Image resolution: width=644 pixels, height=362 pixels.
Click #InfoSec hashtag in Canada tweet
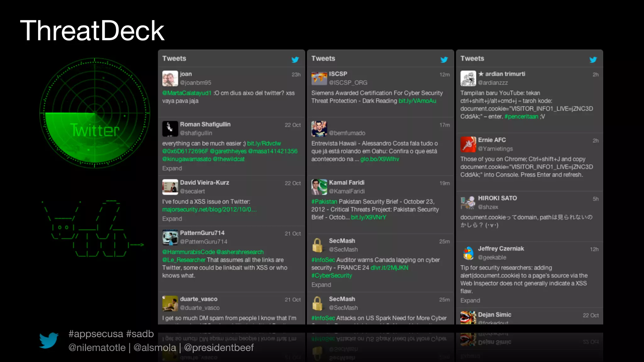click(323, 260)
